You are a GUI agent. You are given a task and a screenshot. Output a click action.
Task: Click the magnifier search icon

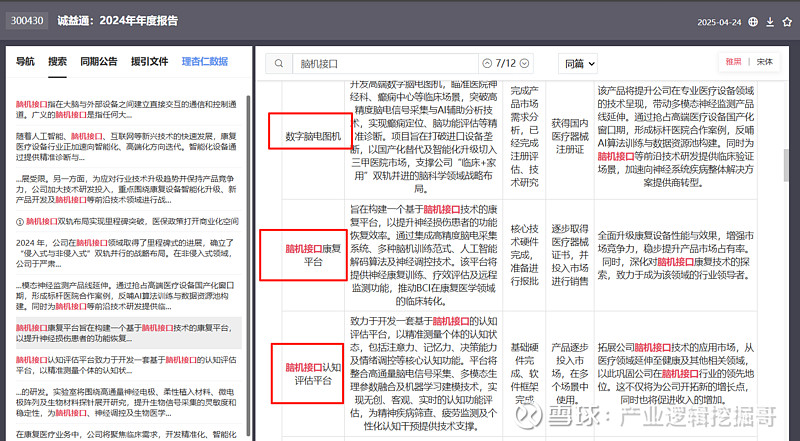click(279, 63)
